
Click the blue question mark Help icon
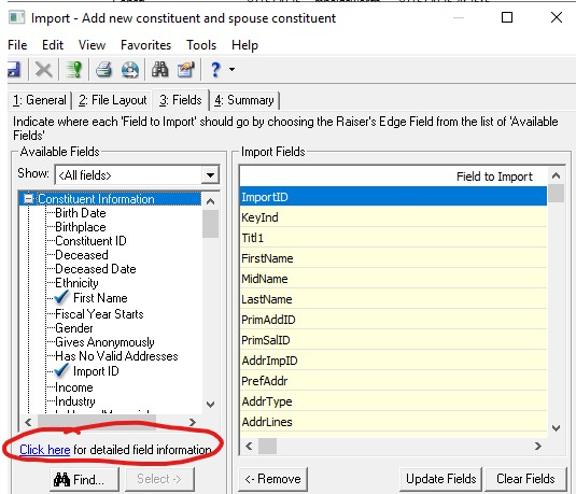click(216, 69)
